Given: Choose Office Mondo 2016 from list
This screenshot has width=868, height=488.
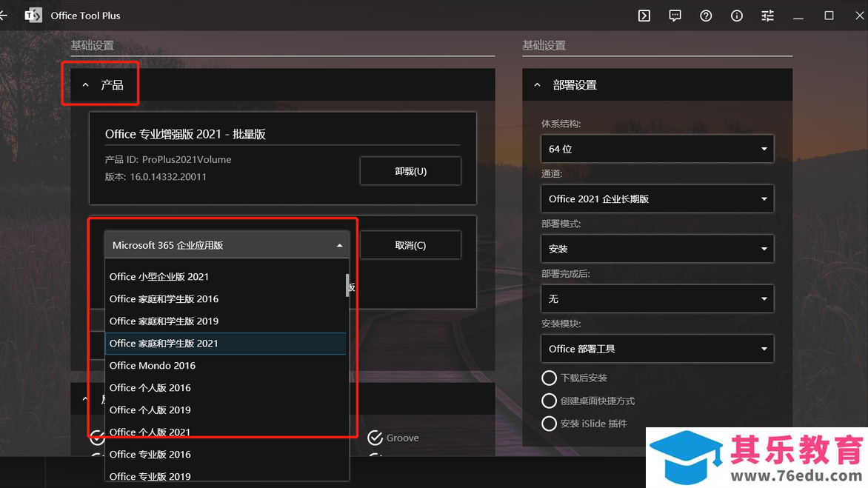Looking at the screenshot, I should tap(225, 365).
